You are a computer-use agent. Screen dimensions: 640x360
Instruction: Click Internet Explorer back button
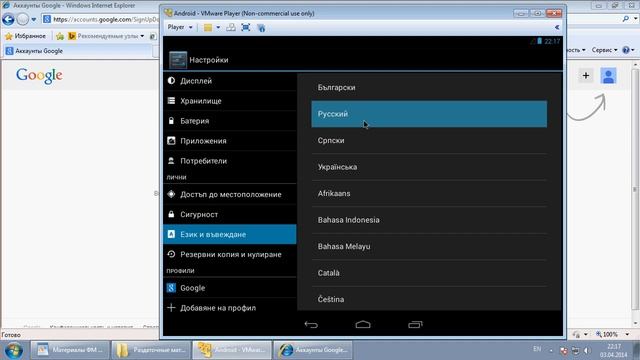8,19
